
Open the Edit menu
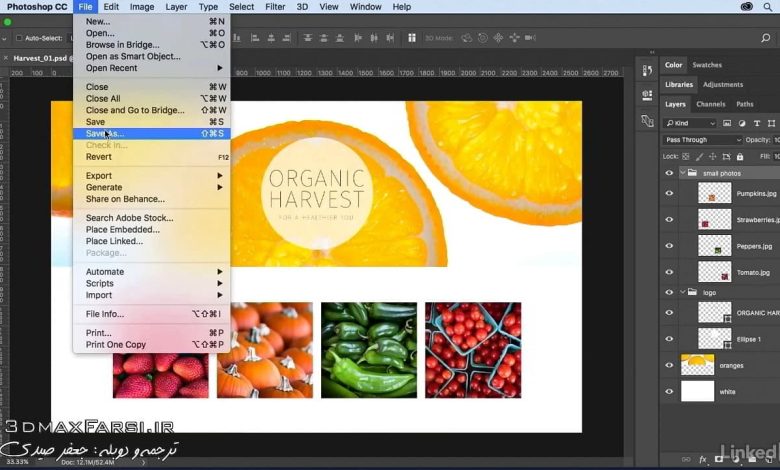(x=111, y=6)
